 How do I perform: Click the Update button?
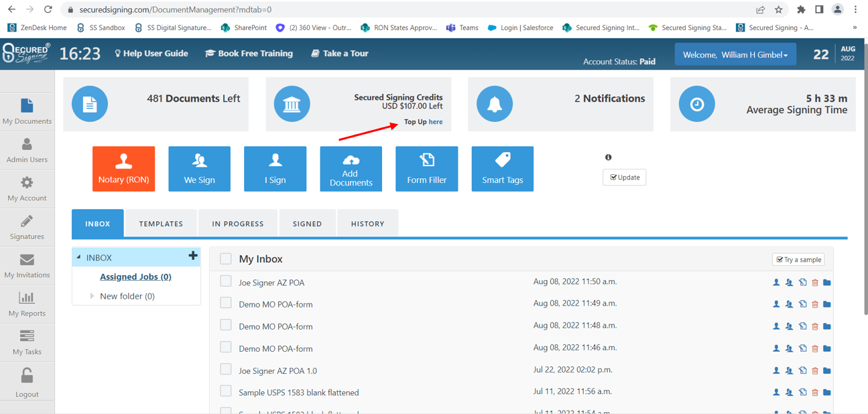pos(624,178)
